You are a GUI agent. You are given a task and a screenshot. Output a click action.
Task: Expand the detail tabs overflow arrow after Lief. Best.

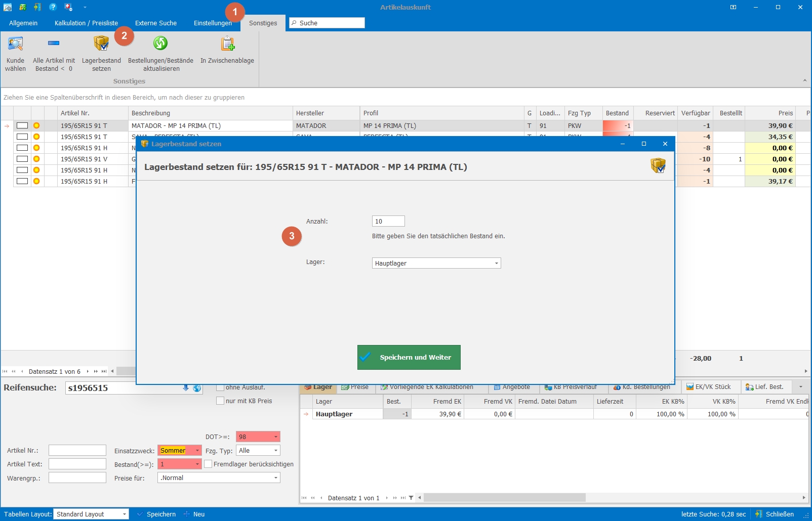800,387
